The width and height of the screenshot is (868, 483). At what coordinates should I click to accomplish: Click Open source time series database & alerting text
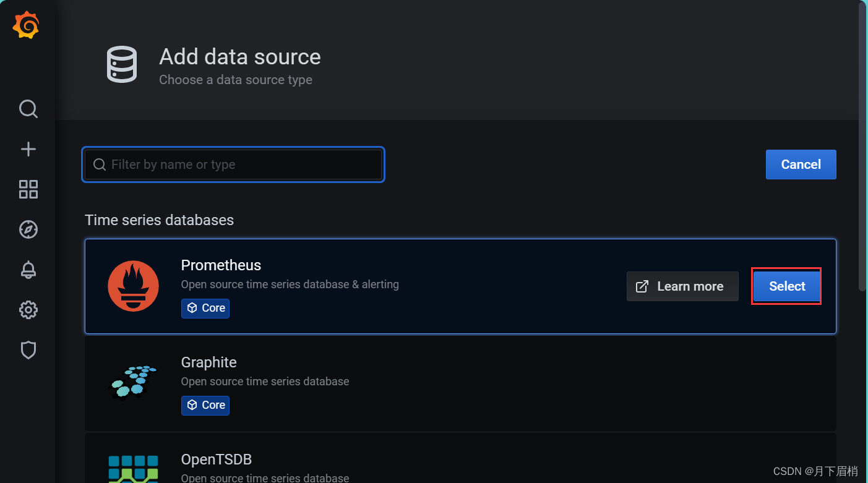[x=290, y=284]
